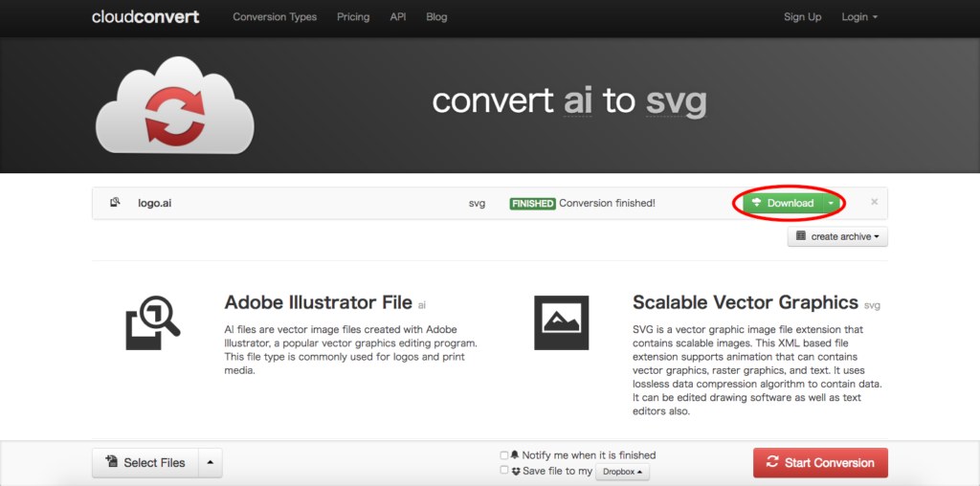980x486 pixels.
Task: Click the file icon beside logo.ai
Action: [115, 203]
